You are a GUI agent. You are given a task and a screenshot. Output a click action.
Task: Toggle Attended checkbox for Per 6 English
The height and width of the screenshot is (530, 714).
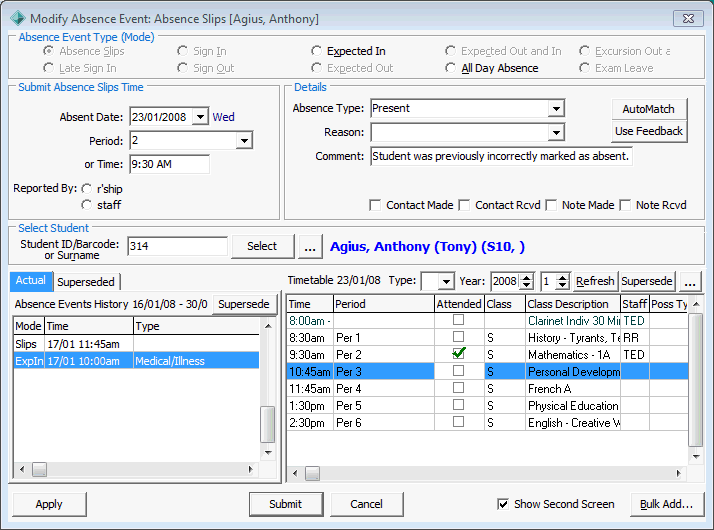(x=459, y=422)
